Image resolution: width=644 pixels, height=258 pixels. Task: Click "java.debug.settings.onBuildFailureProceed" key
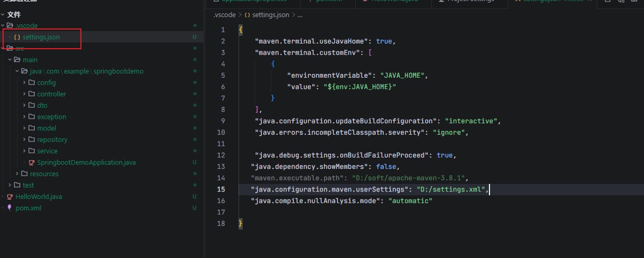341,155
